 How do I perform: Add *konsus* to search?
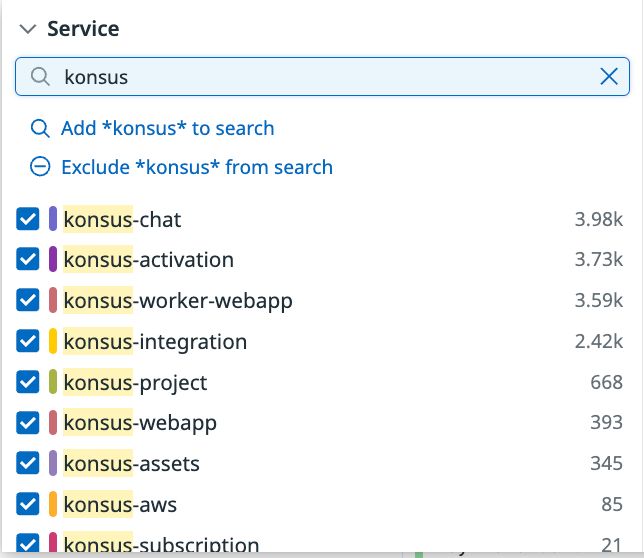click(168, 128)
